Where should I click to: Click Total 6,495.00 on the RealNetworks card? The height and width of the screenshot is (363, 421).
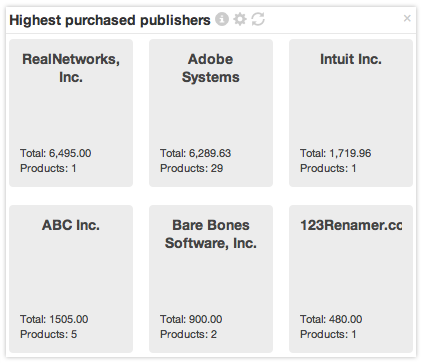(56, 153)
